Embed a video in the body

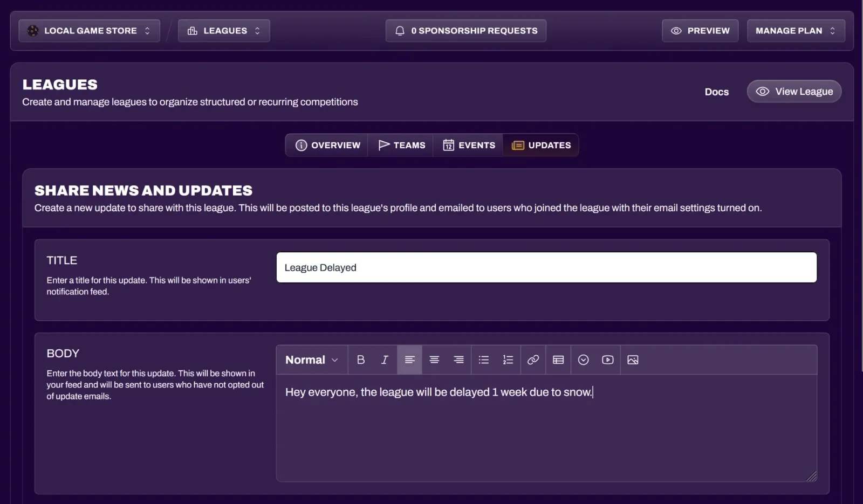(x=607, y=360)
